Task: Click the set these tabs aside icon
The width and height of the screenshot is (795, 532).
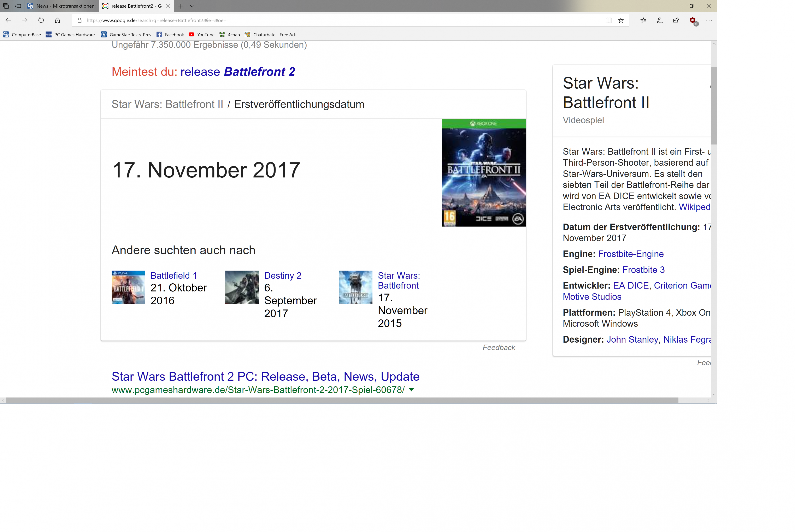Action: tap(18, 6)
